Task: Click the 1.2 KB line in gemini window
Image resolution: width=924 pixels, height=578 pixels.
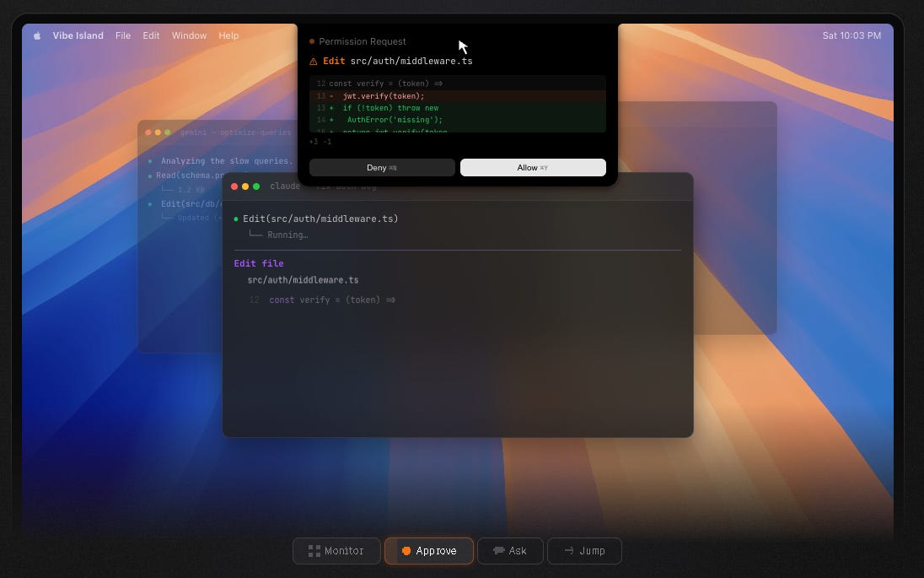Action: 191,190
